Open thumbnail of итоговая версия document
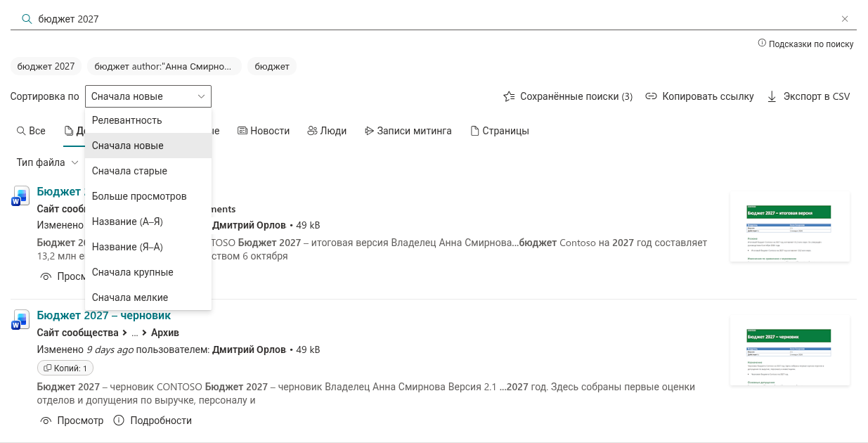 (x=790, y=226)
